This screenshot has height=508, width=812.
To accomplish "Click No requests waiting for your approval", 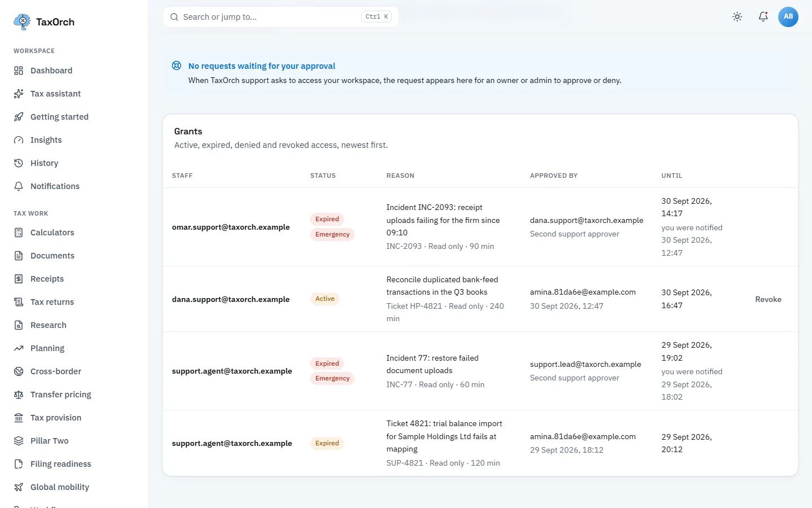I will coord(262,66).
